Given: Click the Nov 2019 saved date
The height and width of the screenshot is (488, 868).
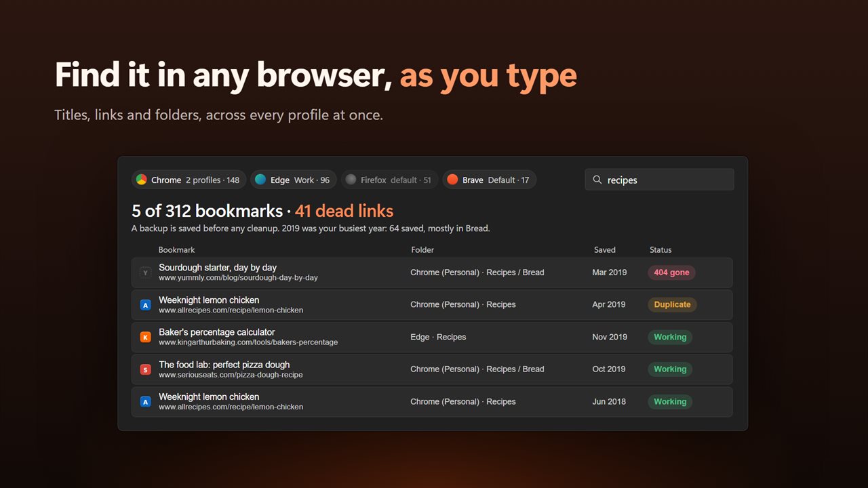Looking at the screenshot, I should (610, 337).
